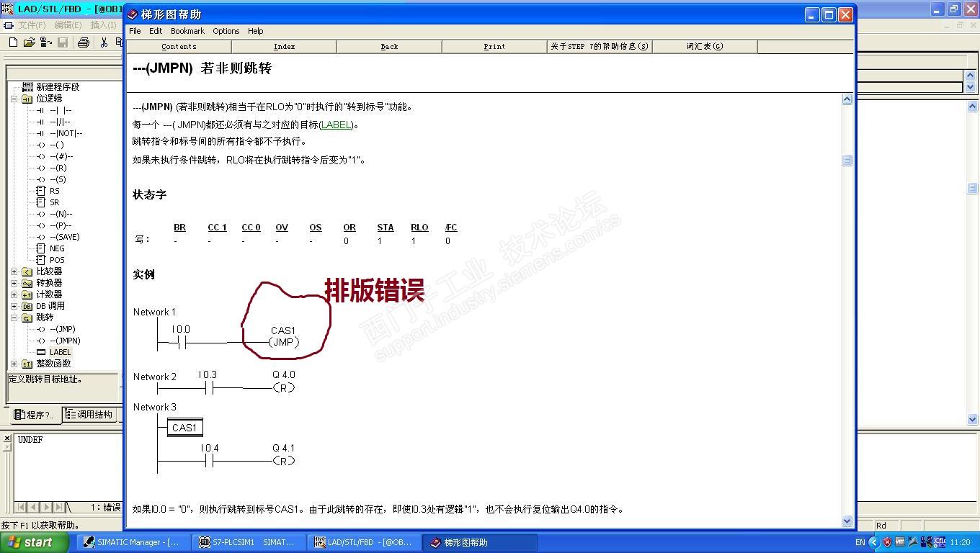The image size is (980, 553).
Task: Click the red security shield tray icon
Action: point(887,543)
